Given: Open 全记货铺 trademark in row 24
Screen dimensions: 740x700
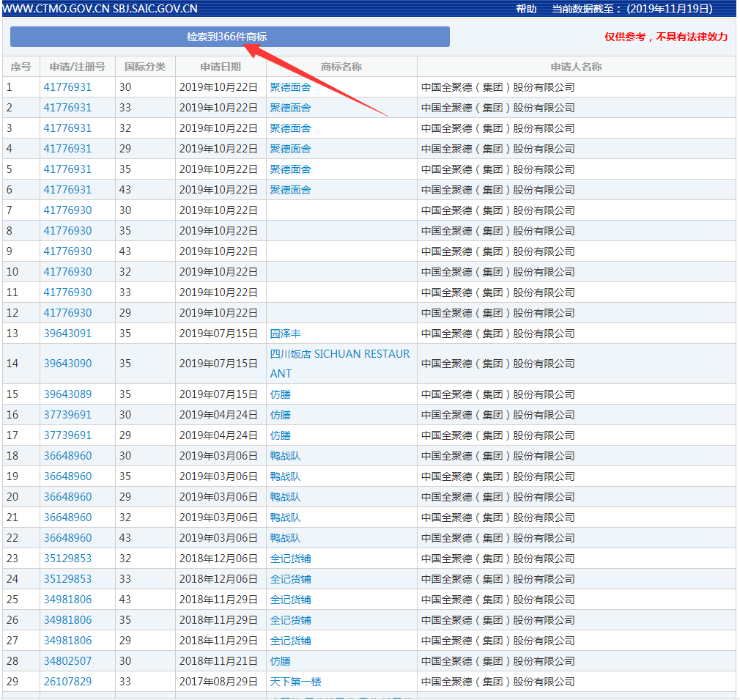Looking at the screenshot, I should (290, 579).
